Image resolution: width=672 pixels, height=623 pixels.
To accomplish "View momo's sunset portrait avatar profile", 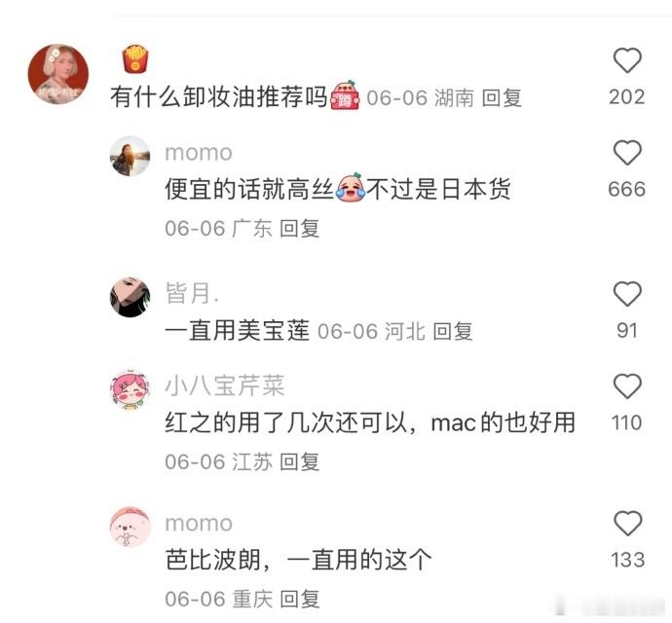I will click(x=130, y=156).
